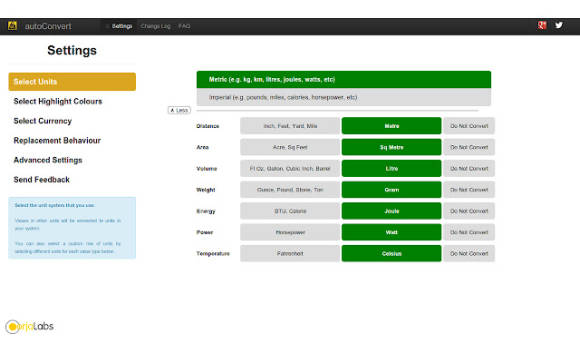
Task: Open Advanced Settings section
Action: tap(48, 160)
